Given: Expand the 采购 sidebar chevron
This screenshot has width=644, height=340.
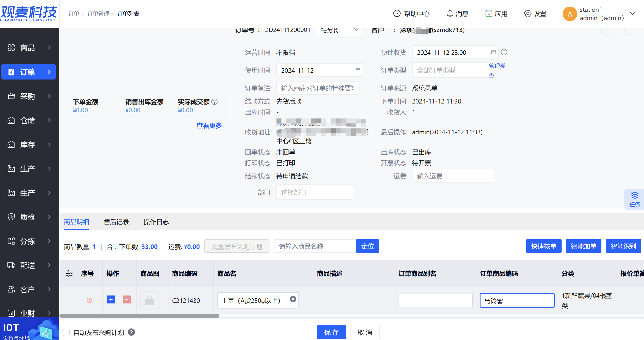Looking at the screenshot, I should [49, 96].
